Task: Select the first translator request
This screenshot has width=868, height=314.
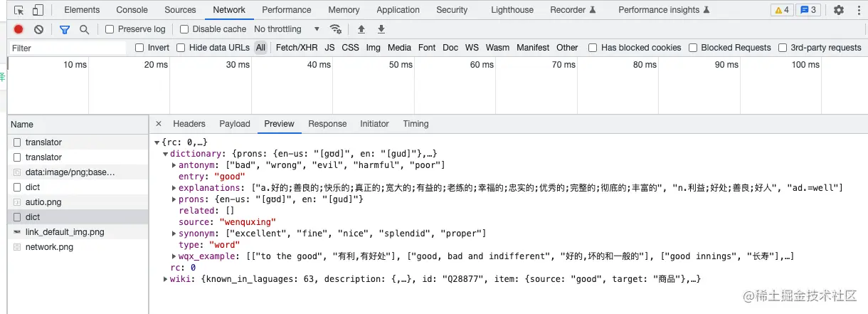Action: click(78, 142)
